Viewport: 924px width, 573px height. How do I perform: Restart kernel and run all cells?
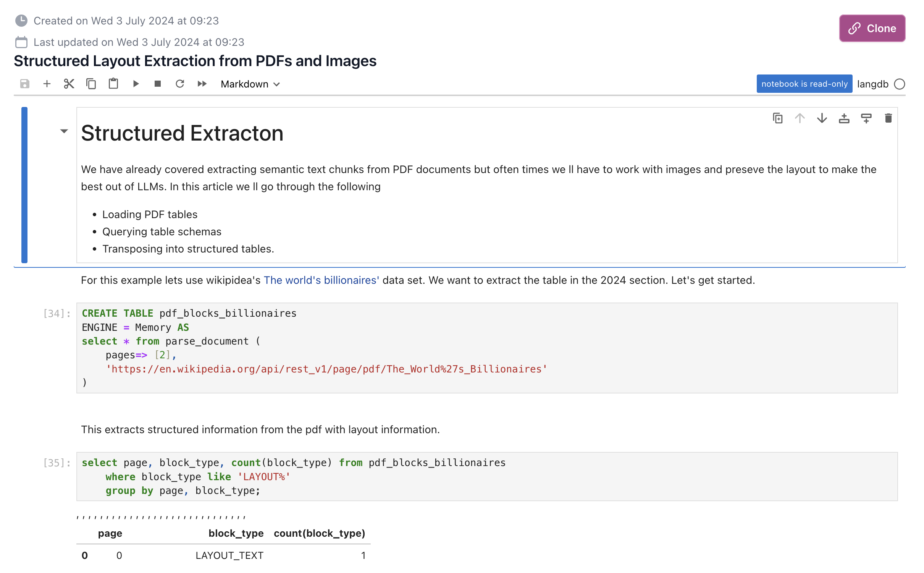click(202, 84)
